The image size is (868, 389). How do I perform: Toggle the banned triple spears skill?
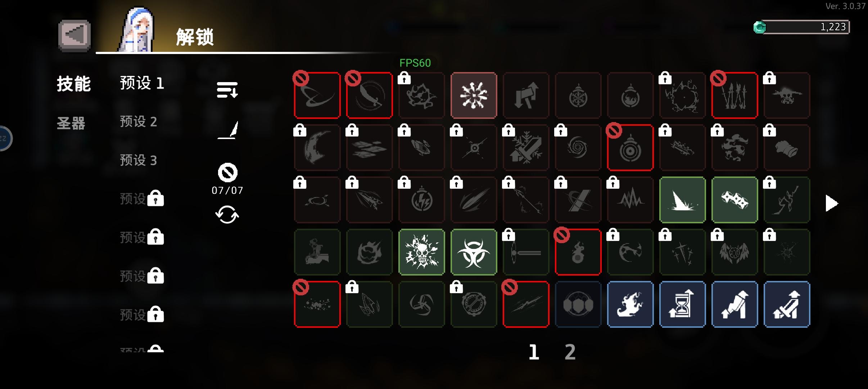pyautogui.click(x=734, y=95)
